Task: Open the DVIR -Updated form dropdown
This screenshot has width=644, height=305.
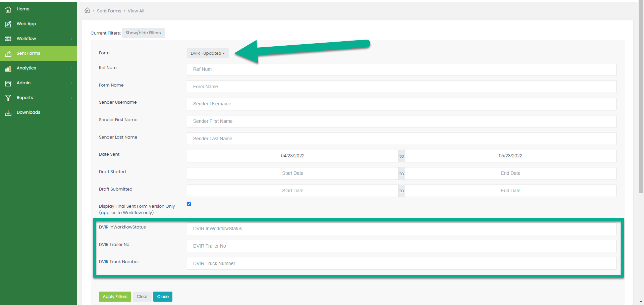Action: pyautogui.click(x=208, y=53)
